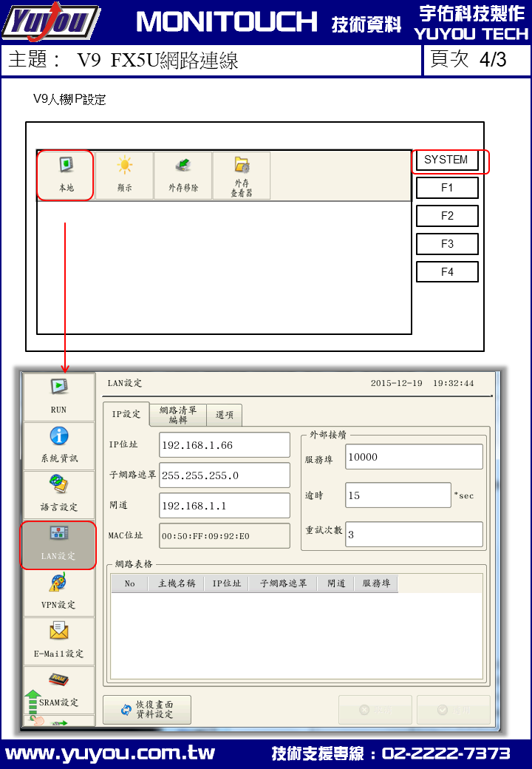
Task: Open the VPN設定 sidebar icon
Action: (59, 592)
